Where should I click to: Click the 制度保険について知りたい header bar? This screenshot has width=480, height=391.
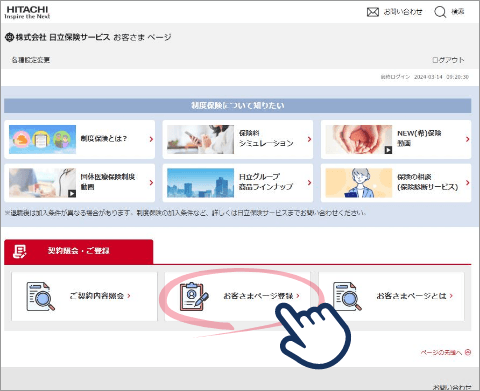[x=238, y=106]
